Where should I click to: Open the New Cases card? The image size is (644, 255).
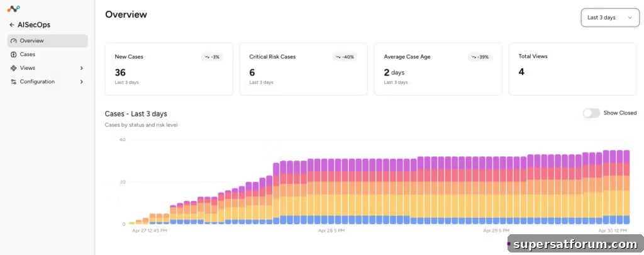pyautogui.click(x=169, y=69)
